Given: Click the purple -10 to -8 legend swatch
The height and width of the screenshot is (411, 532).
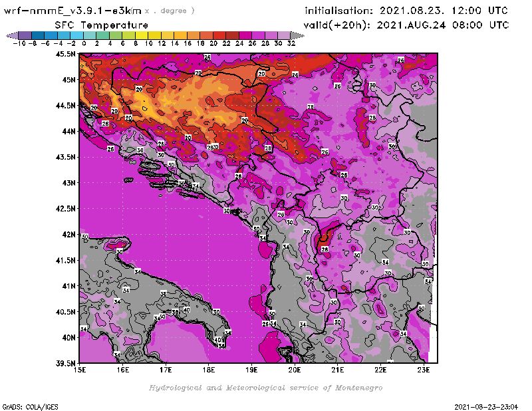Looking at the screenshot, I should click(25, 35).
